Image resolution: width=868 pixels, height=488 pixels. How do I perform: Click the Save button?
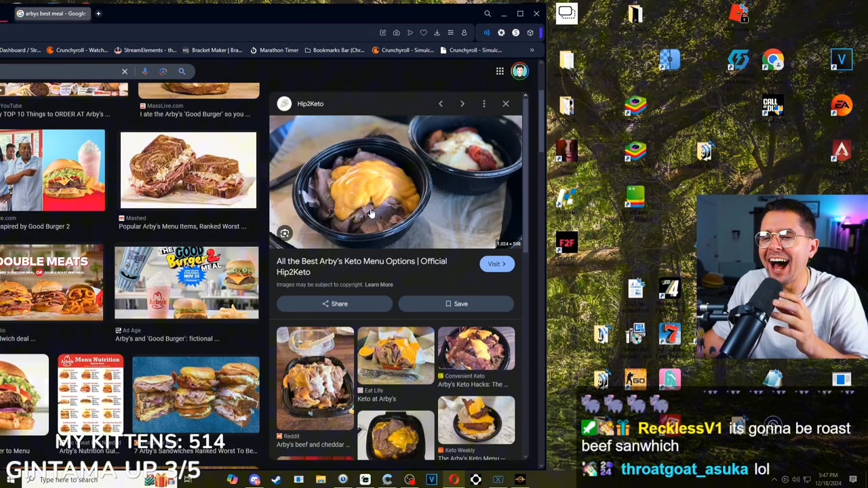(x=456, y=304)
